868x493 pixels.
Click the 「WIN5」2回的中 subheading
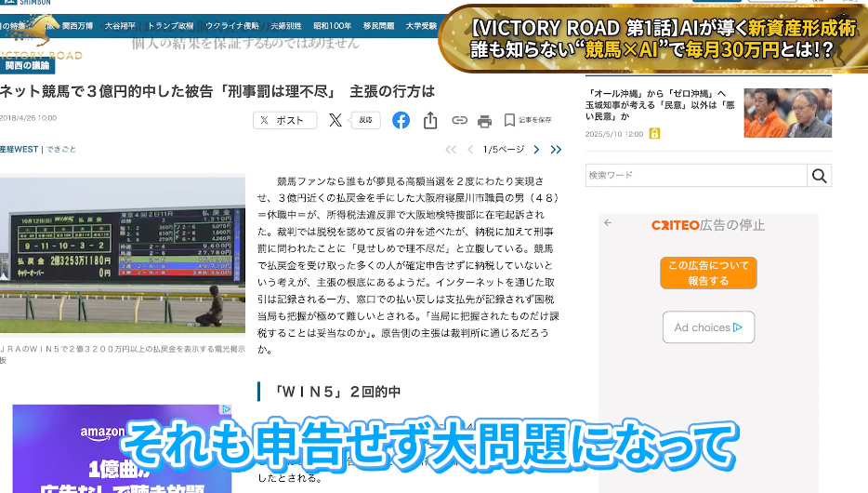pos(338,392)
